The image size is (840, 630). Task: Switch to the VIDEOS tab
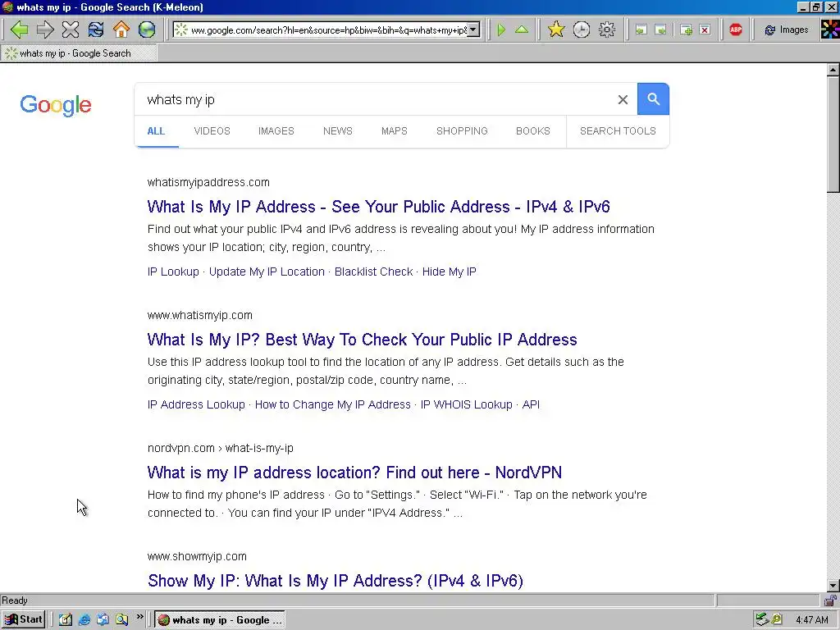[212, 131]
